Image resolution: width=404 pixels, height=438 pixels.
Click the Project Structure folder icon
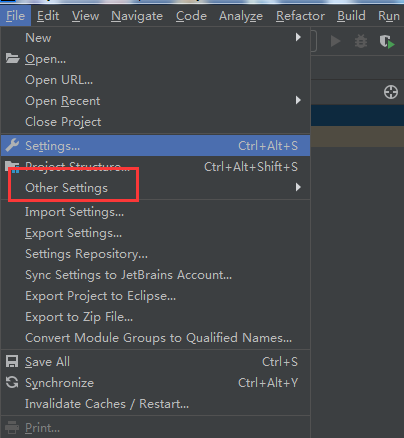click(x=12, y=166)
